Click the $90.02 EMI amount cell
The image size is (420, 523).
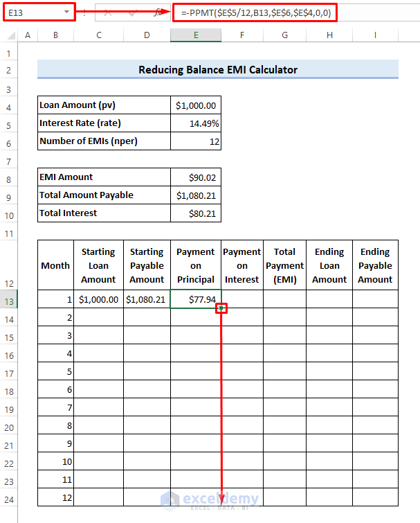pos(196,177)
